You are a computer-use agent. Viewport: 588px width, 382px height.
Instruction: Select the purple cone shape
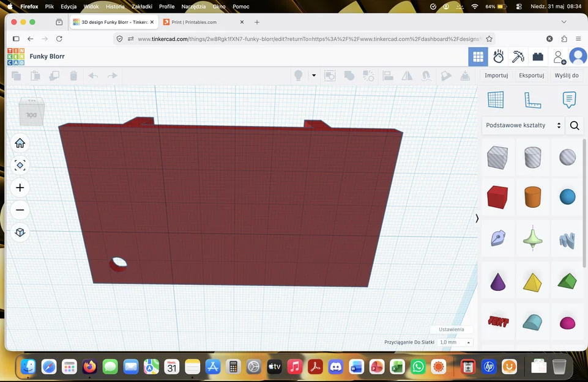tap(497, 282)
